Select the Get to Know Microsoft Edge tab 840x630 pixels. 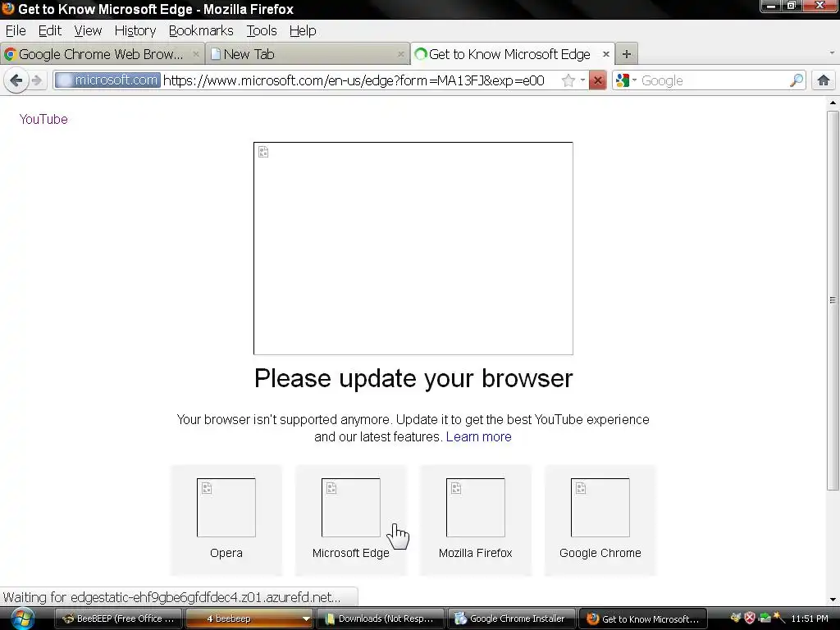coord(513,54)
